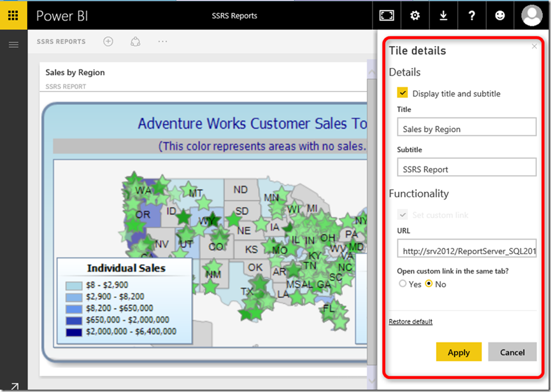Click the NV state on the map

tap(162, 243)
